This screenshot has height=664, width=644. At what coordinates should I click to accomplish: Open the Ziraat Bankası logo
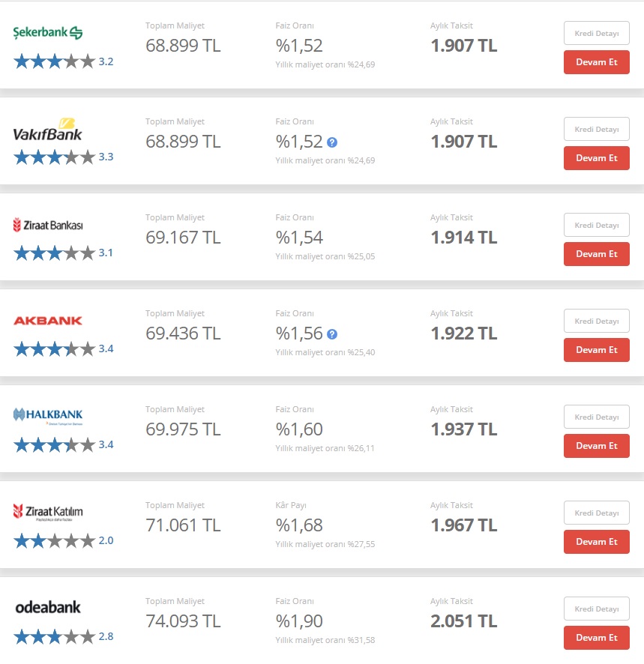(48, 225)
